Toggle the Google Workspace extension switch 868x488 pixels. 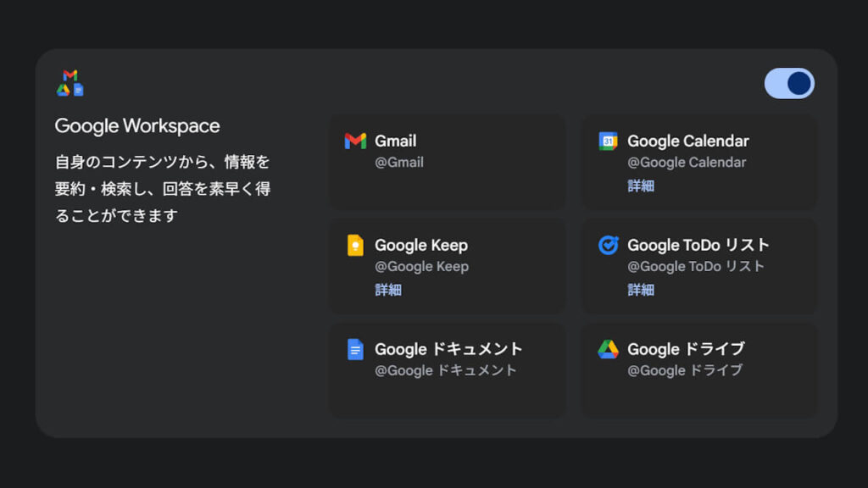click(789, 84)
